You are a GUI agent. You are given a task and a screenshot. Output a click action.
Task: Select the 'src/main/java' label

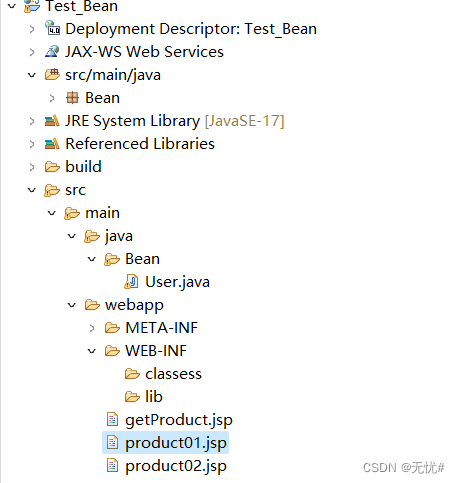(113, 75)
